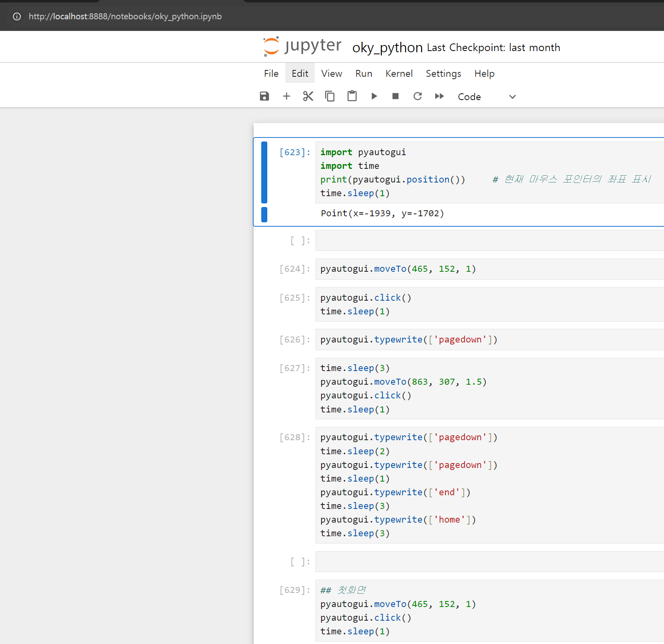Open the View menu
The height and width of the screenshot is (644, 664).
coord(332,74)
